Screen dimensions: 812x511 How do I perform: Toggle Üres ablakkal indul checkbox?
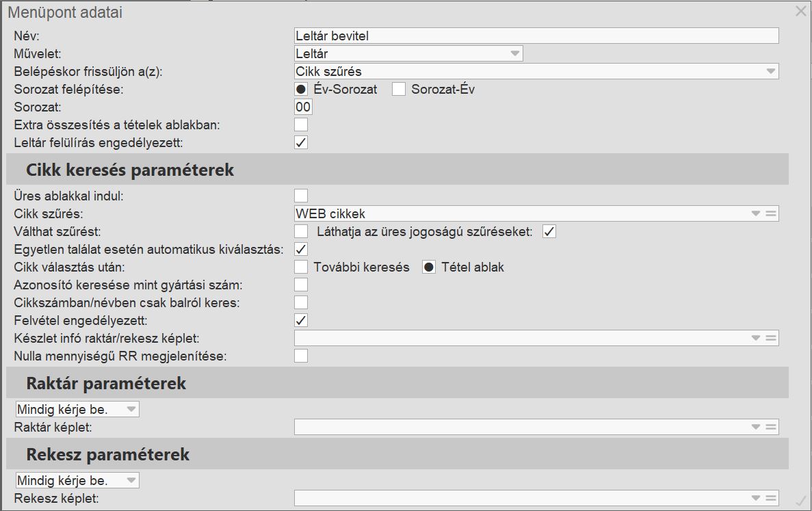(x=301, y=196)
